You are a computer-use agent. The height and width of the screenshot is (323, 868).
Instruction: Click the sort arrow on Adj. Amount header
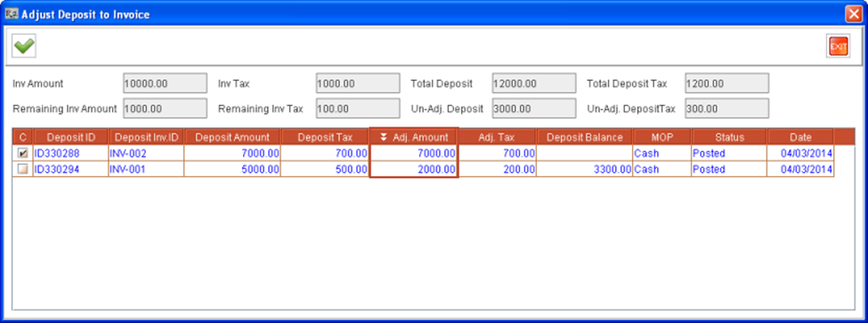(385, 137)
